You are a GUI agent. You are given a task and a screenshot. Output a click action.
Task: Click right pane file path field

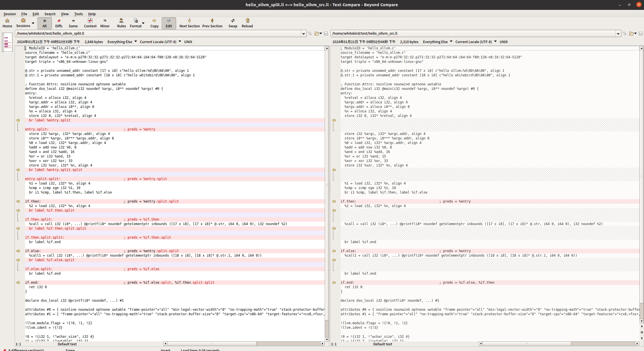click(x=473, y=34)
